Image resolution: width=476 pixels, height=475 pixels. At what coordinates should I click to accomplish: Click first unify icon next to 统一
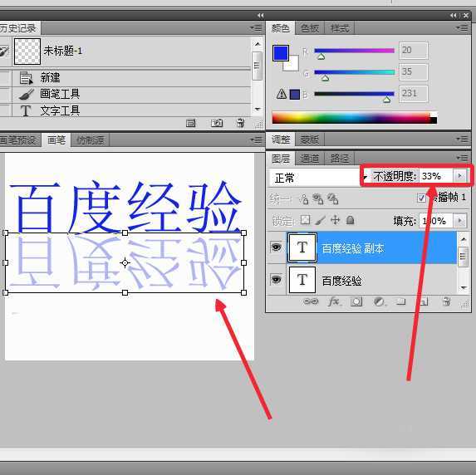pos(304,199)
